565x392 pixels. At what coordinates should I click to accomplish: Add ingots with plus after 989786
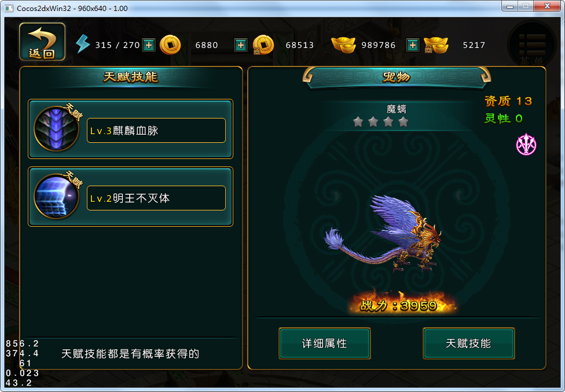[413, 45]
